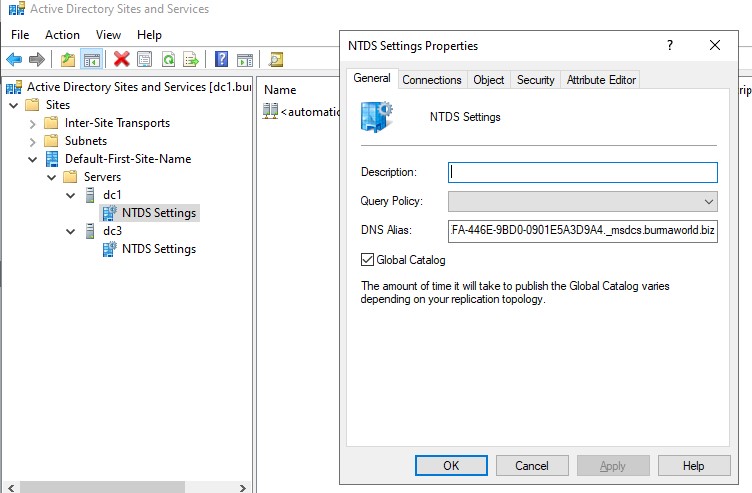Open Properties via the toolbar icon
The height and width of the screenshot is (493, 752).
[144, 59]
